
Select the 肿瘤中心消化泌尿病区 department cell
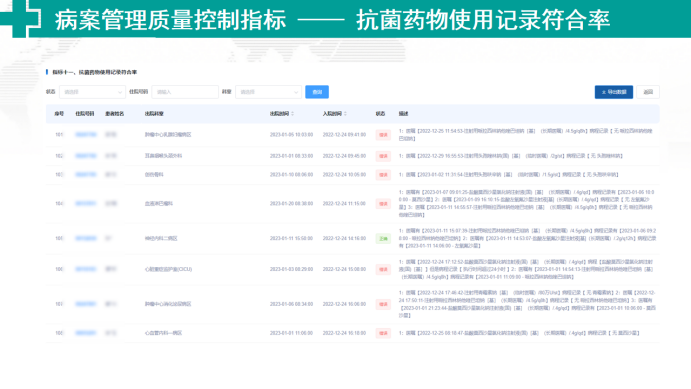point(168,304)
